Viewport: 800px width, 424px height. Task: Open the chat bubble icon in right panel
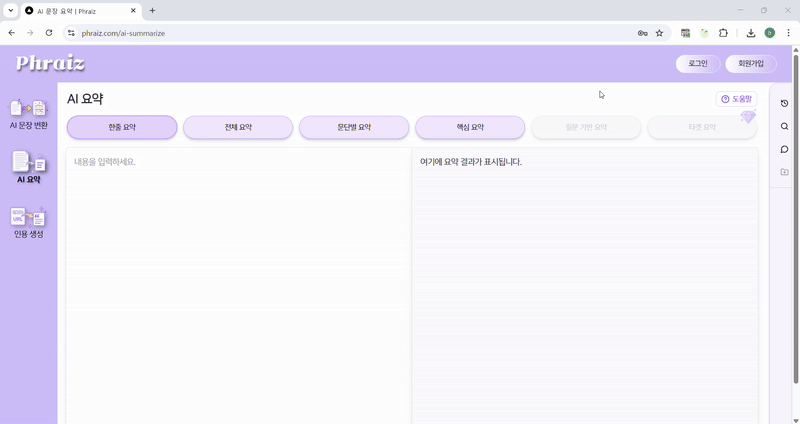784,149
